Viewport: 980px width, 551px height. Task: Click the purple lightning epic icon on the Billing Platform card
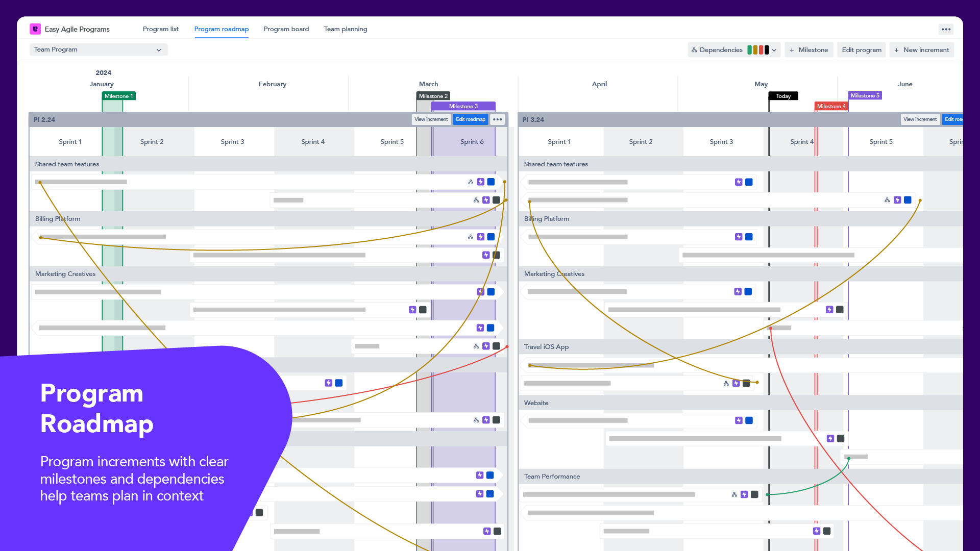(x=480, y=236)
